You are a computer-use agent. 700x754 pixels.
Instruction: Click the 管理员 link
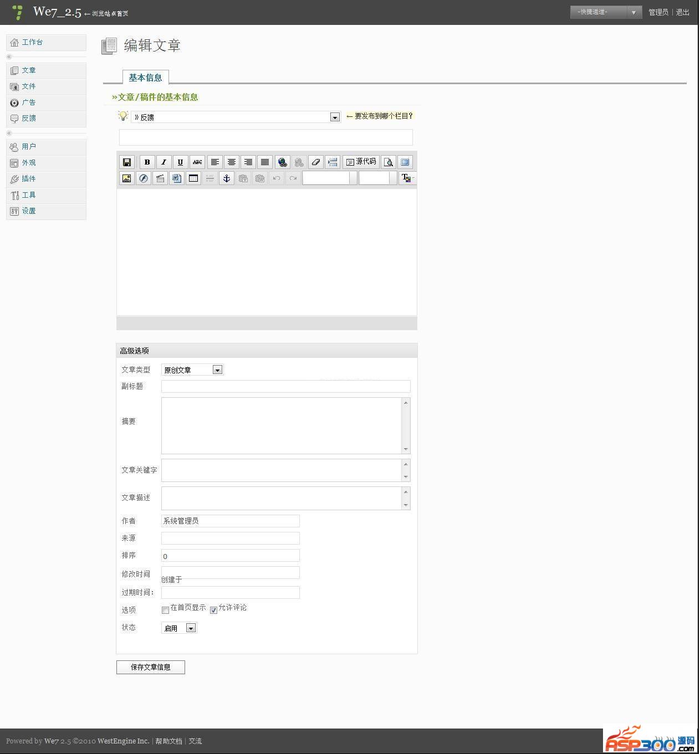point(658,12)
